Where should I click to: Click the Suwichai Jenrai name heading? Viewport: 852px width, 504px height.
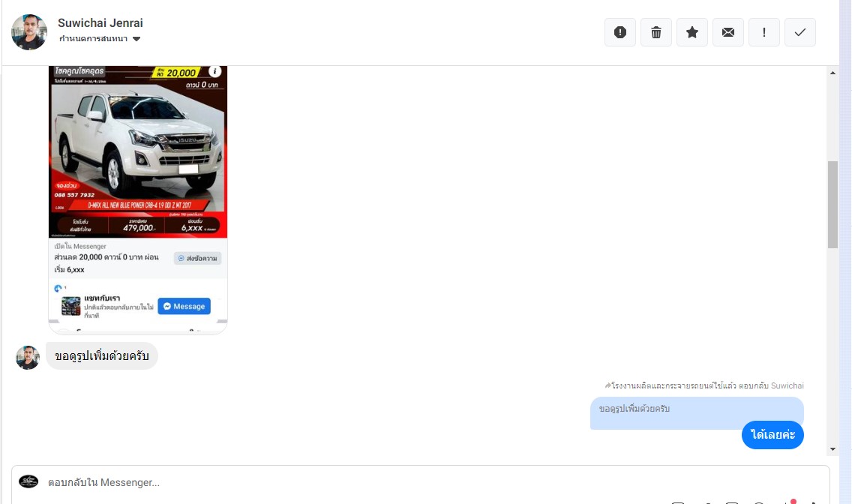(100, 22)
